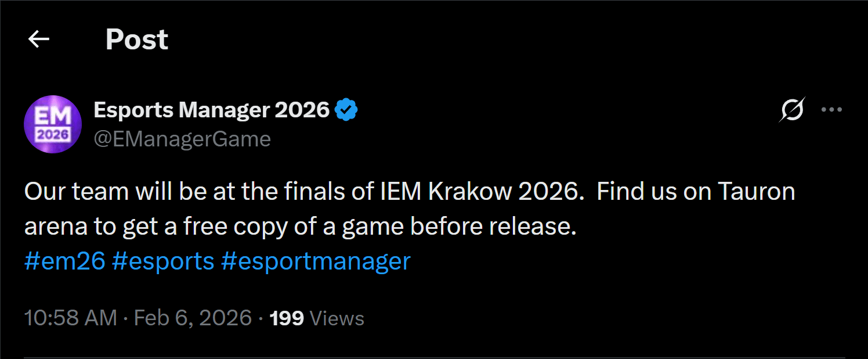Screen dimensions: 868x359
Task: Click the Feb 6, 2026 post date
Action: tap(193, 318)
